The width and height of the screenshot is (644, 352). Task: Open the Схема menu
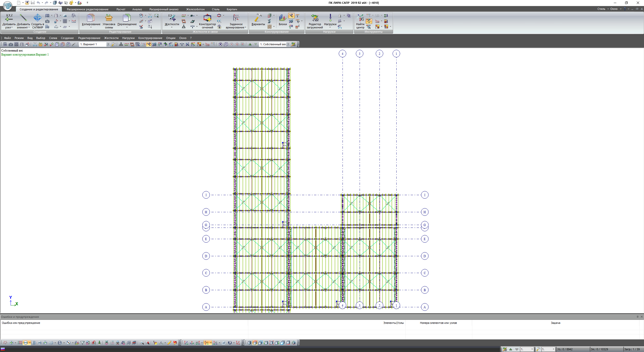coord(53,38)
